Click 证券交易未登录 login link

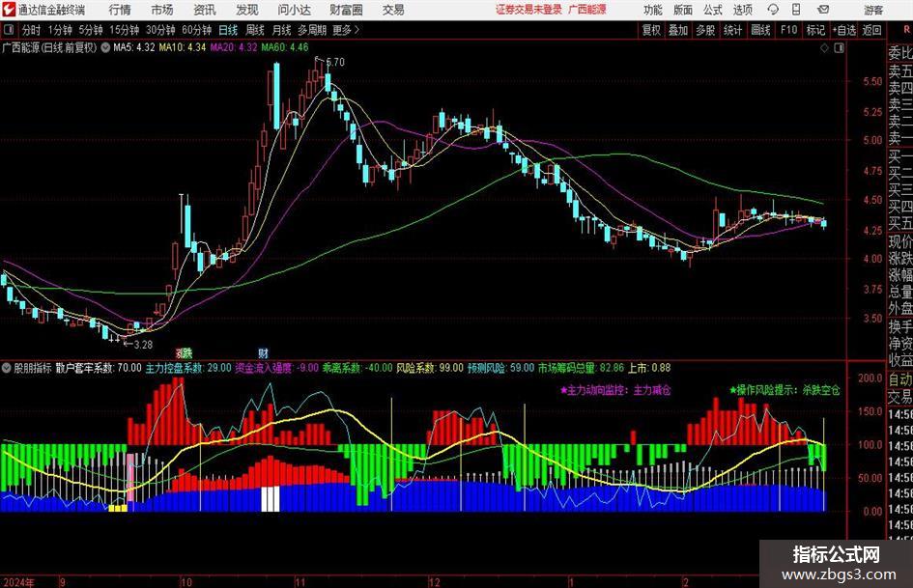528,10
